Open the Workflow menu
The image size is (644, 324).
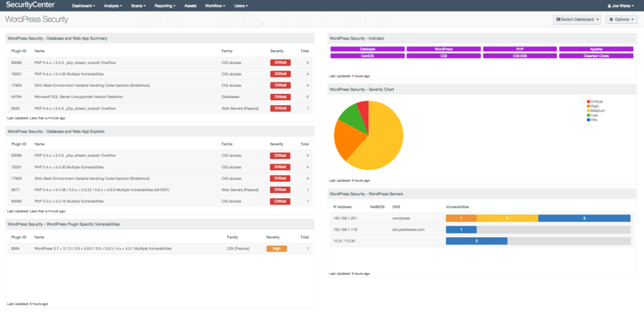[x=215, y=6]
